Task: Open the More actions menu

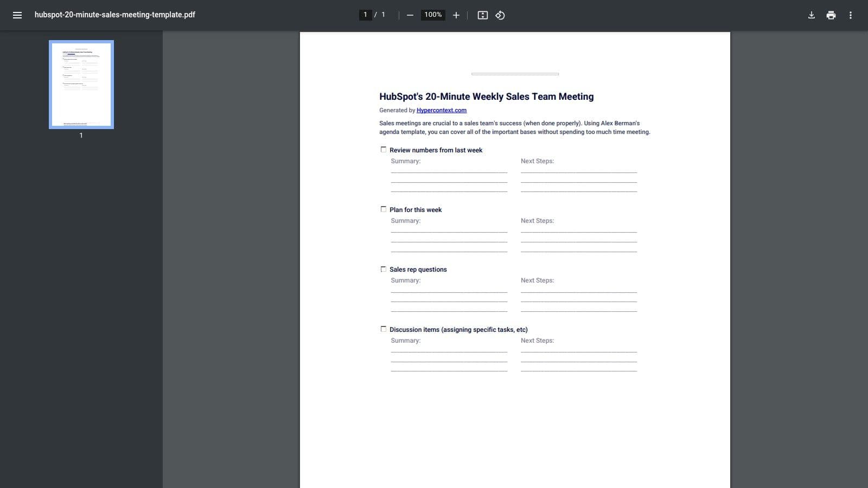Action: pos(851,15)
